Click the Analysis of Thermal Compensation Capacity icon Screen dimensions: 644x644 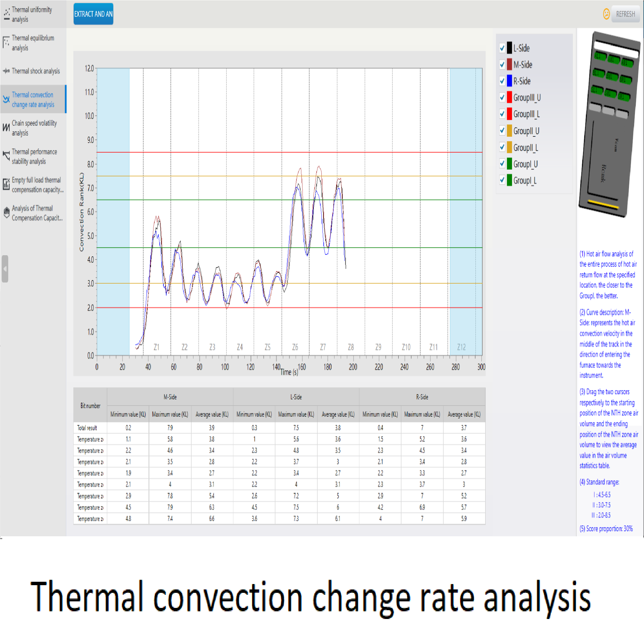(x=6, y=213)
